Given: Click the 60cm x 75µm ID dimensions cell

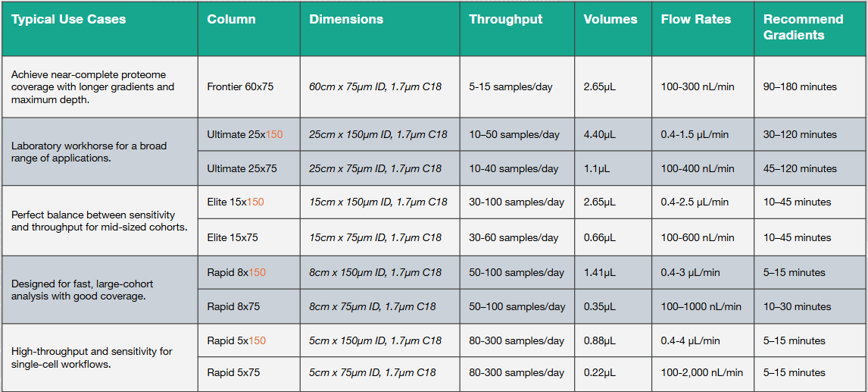Looking at the screenshot, I should pos(375,86).
